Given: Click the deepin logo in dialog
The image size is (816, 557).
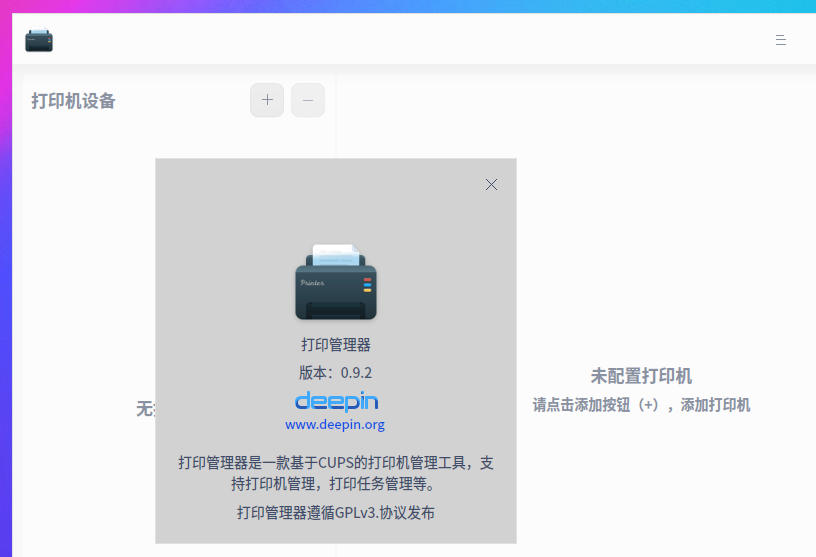Looking at the screenshot, I should (336, 401).
